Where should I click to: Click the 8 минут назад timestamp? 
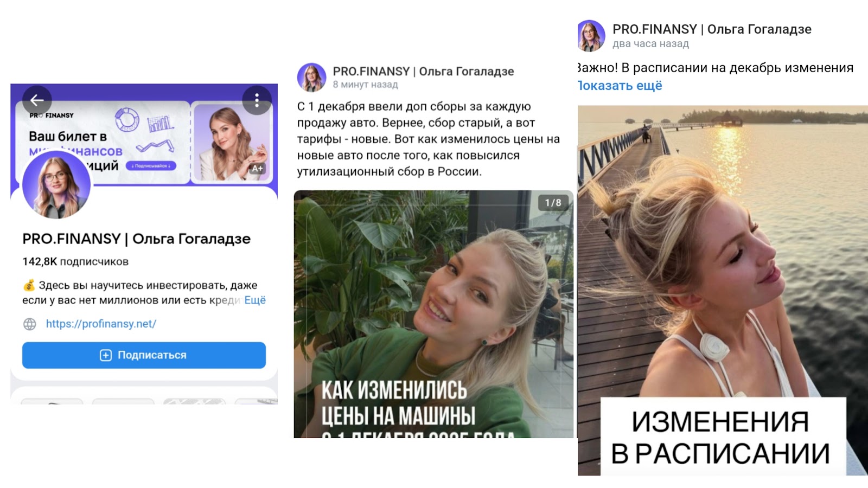365,85
